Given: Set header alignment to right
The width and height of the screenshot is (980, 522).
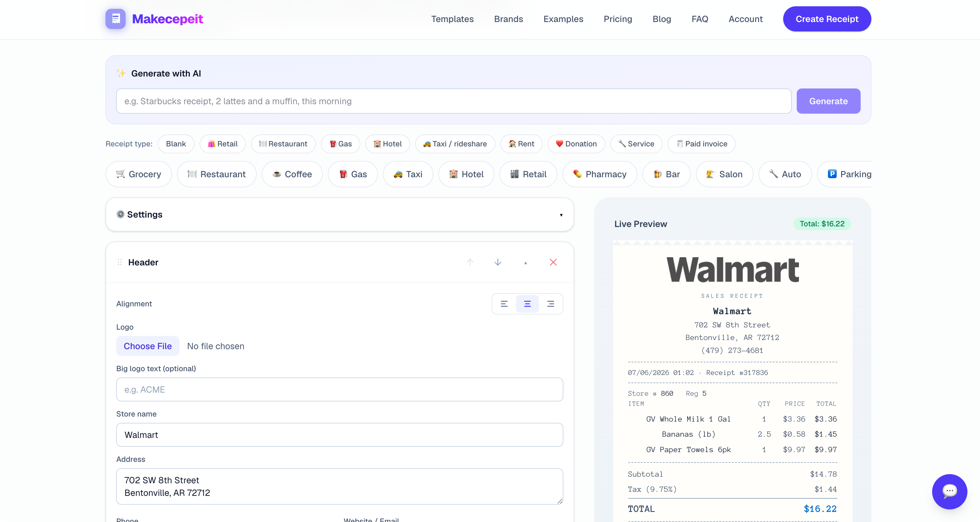Looking at the screenshot, I should (550, 304).
